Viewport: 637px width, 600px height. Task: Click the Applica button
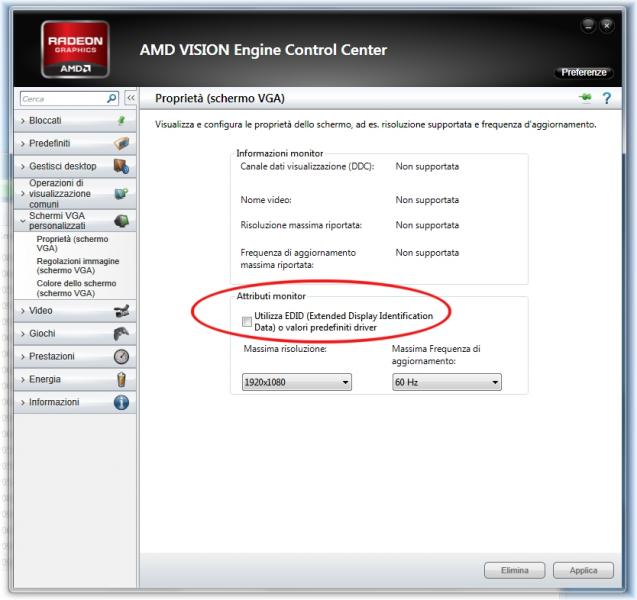[583, 570]
